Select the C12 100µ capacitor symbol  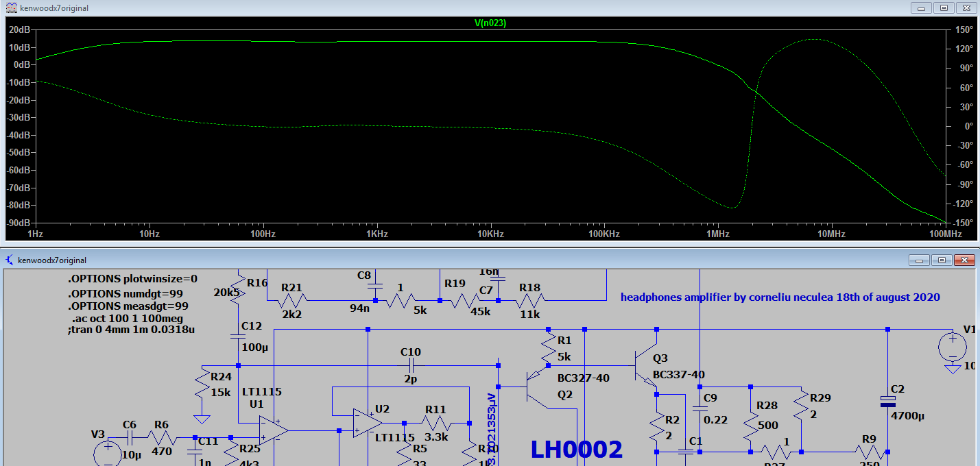pyautogui.click(x=238, y=336)
